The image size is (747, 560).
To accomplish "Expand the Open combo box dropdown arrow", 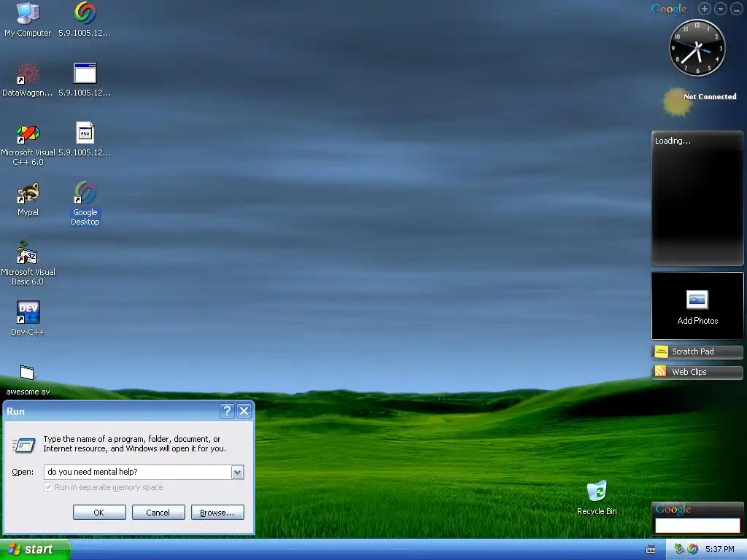I will pos(237,472).
